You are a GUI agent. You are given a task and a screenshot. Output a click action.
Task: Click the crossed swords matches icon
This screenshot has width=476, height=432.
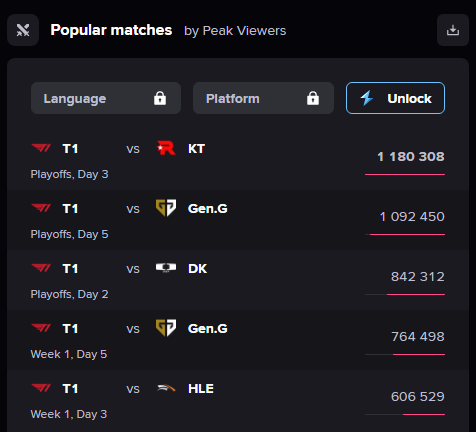coord(23,30)
